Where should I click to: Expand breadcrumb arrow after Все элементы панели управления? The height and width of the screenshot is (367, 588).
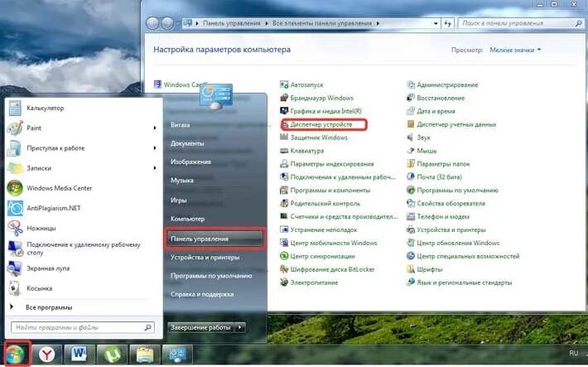point(378,23)
